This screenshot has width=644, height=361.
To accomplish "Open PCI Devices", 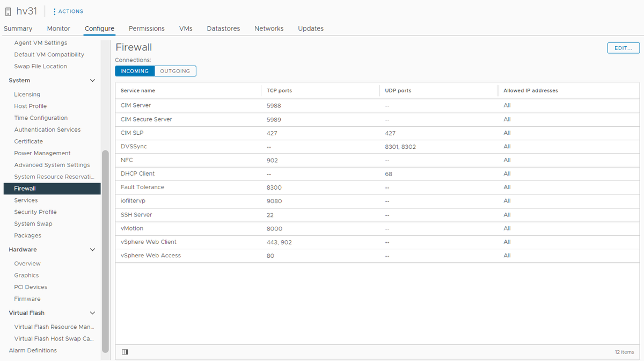I will tap(31, 287).
